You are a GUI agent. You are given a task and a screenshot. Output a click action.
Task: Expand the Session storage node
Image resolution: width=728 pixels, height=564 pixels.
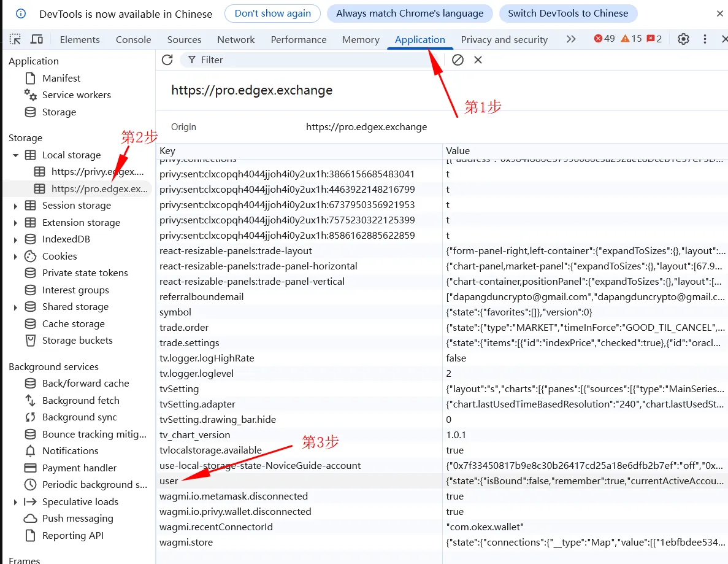pyautogui.click(x=15, y=205)
